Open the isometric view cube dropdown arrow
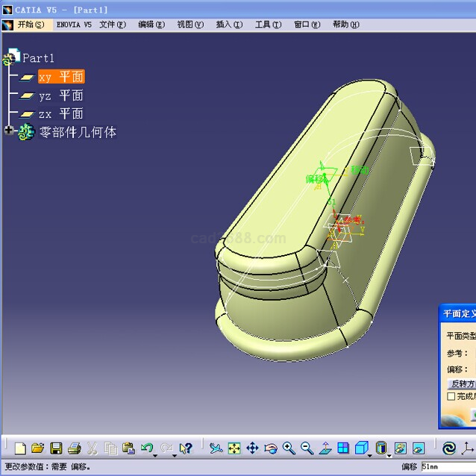Viewport: 476px width, 476px height. [x=369, y=454]
